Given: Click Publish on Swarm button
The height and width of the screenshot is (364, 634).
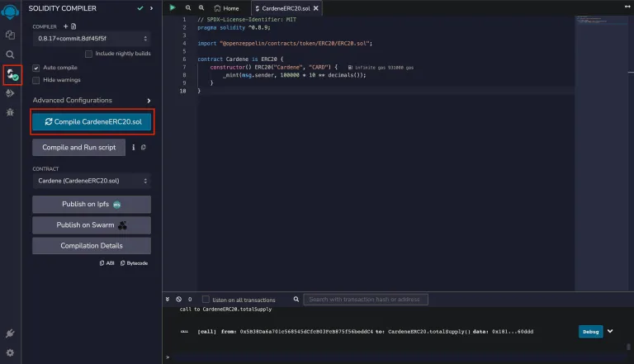Looking at the screenshot, I should (92, 225).
